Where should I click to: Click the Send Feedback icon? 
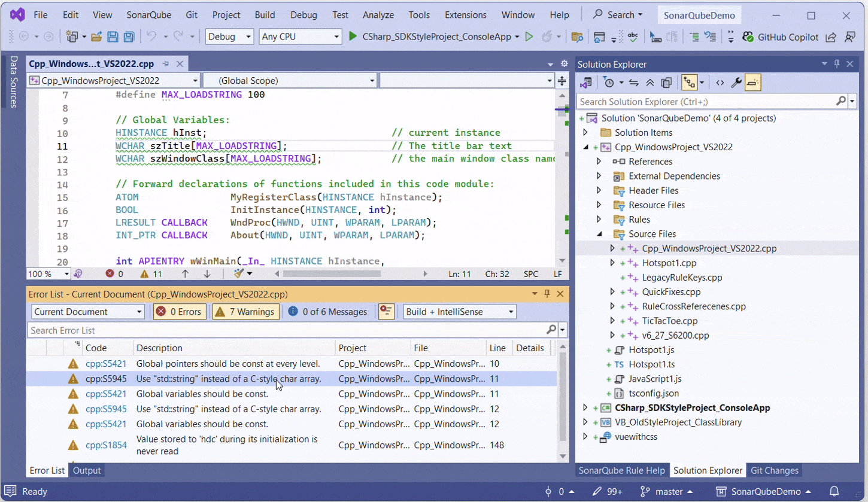tap(850, 37)
